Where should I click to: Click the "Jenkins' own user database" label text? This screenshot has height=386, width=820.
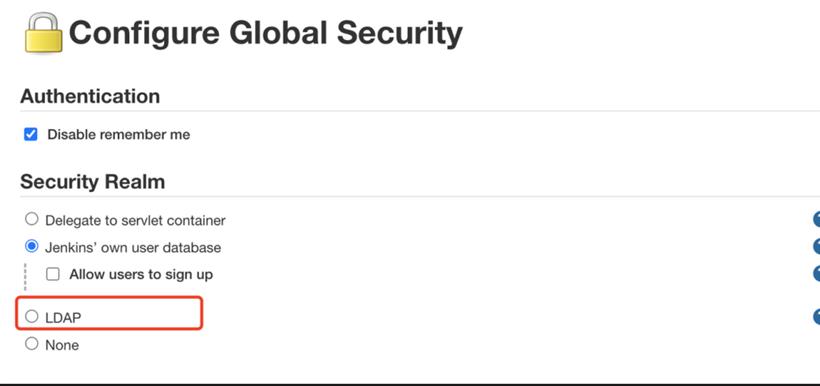point(133,247)
